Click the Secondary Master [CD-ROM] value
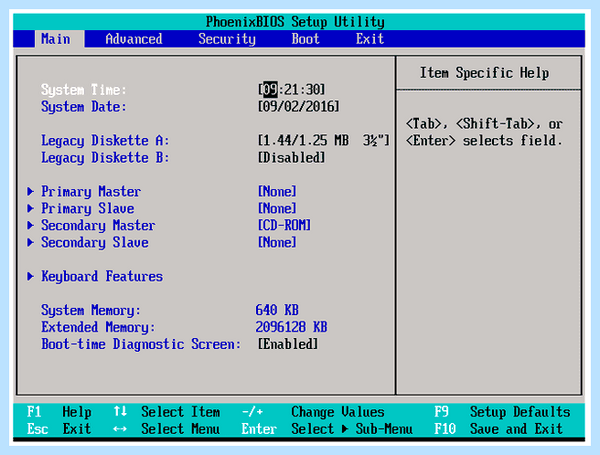 tap(284, 225)
